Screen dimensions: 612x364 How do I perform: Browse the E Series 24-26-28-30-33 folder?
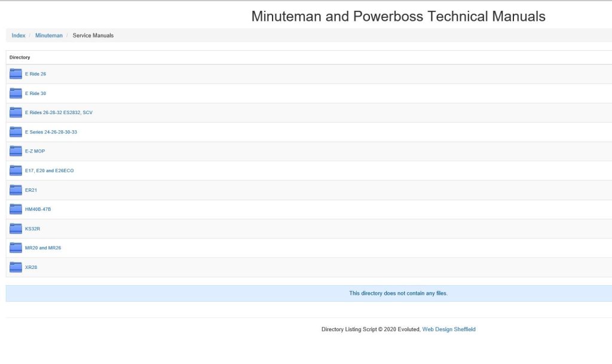51,132
